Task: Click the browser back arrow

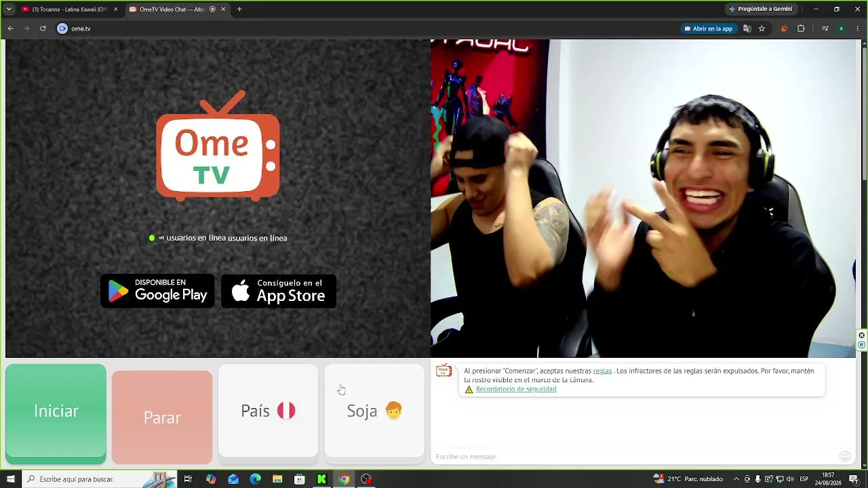Action: 10,28
